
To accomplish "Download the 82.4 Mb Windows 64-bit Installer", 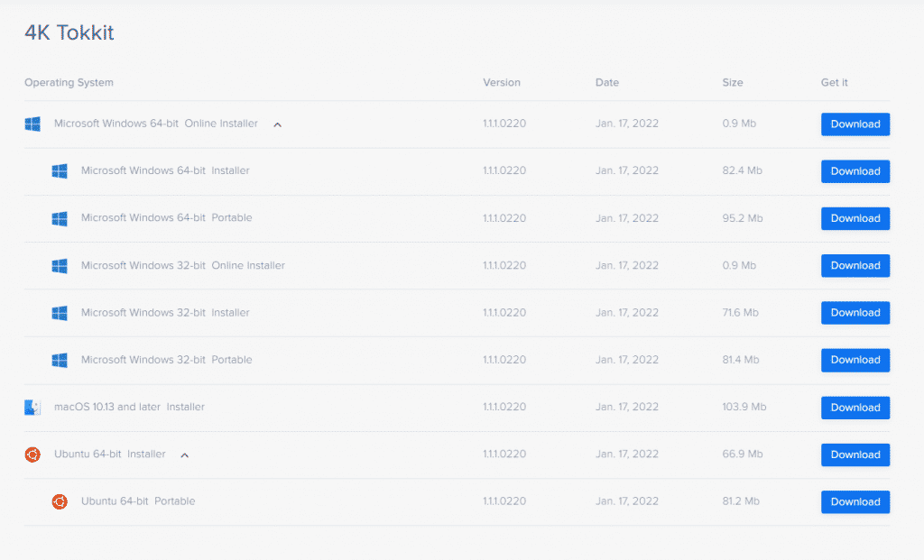I will pos(855,171).
